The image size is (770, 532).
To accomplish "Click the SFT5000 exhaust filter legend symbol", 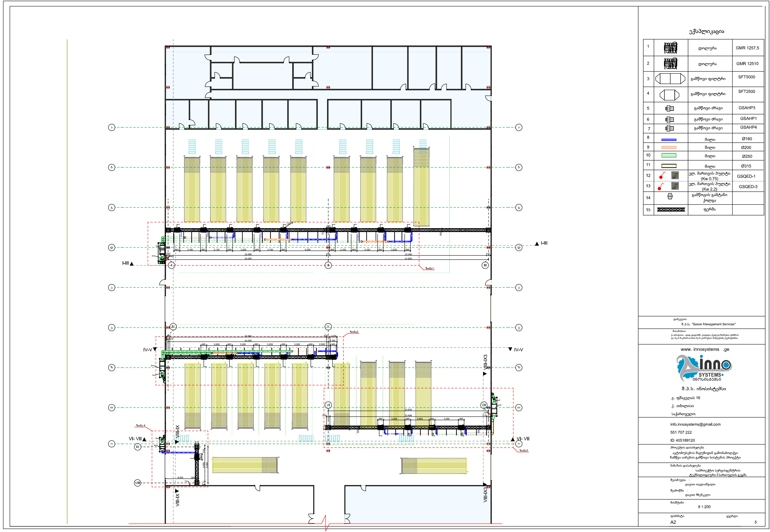I will (x=670, y=79).
